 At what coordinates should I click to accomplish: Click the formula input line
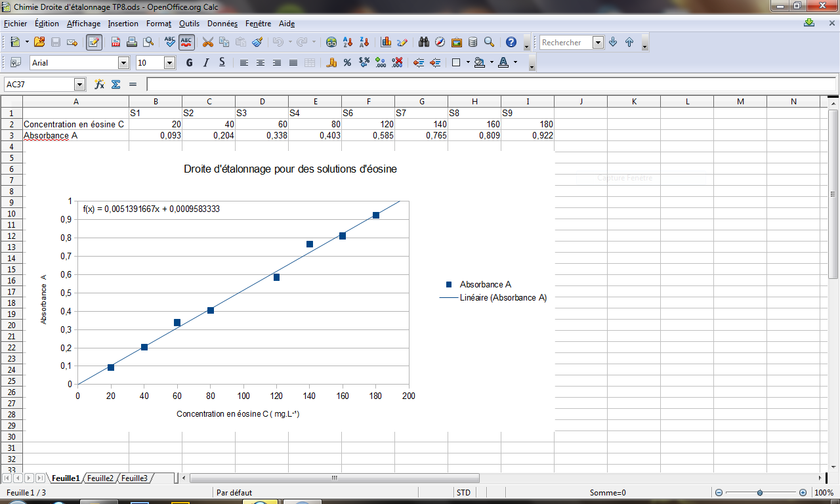[491, 85]
